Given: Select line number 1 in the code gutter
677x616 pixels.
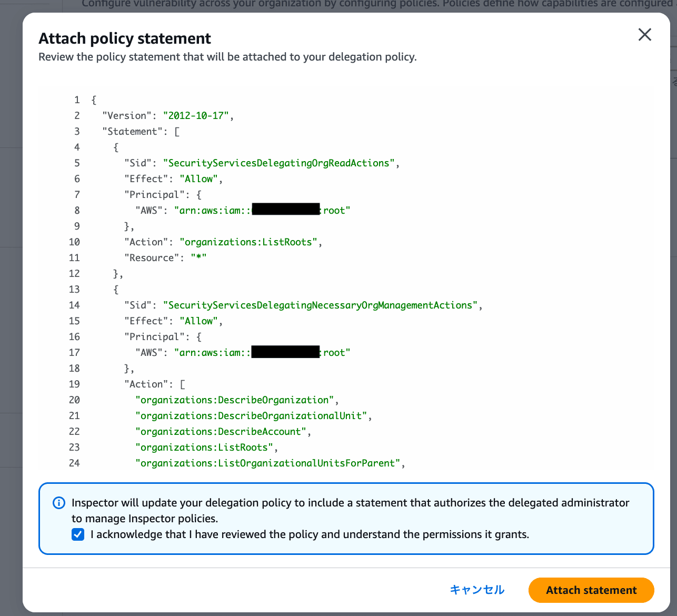Looking at the screenshot, I should (77, 100).
